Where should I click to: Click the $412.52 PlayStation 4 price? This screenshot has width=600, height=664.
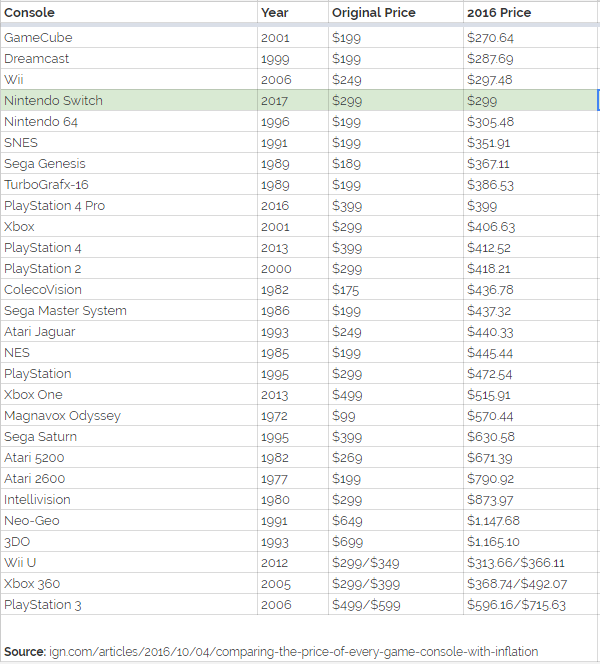pos(530,248)
